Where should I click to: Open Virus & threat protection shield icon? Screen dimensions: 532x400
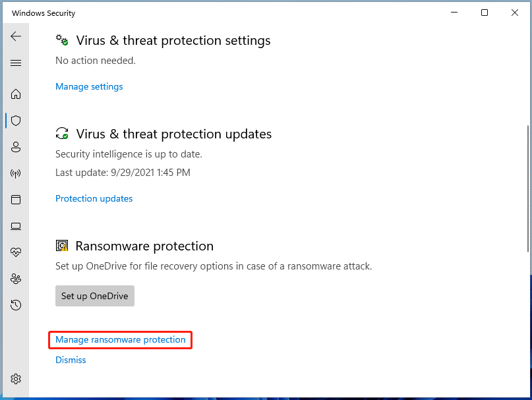(16, 121)
